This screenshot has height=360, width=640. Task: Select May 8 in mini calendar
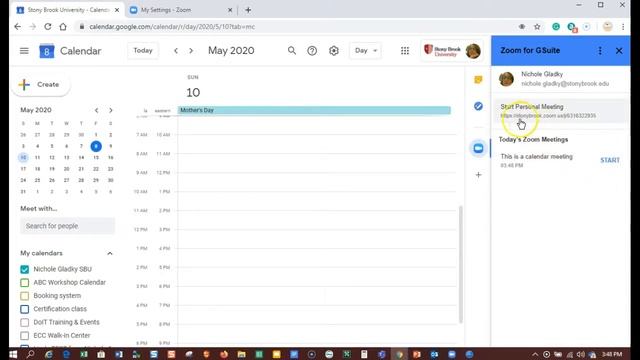(x=96, y=146)
